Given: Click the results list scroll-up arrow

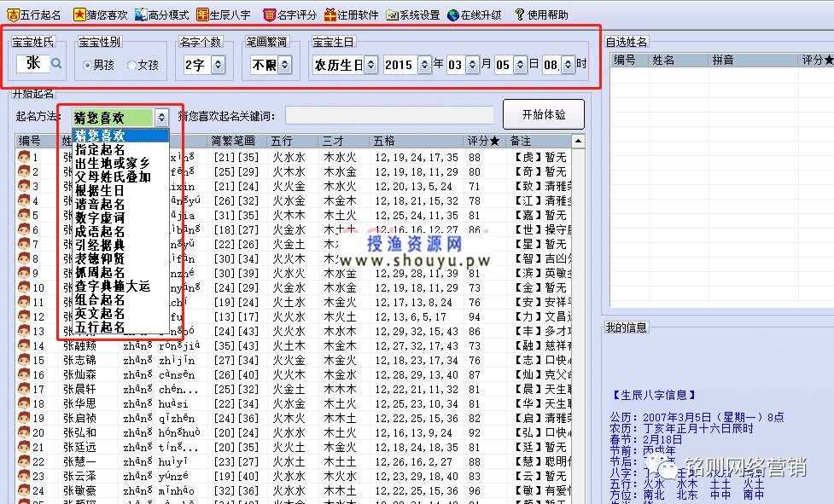Looking at the screenshot, I should point(578,141).
